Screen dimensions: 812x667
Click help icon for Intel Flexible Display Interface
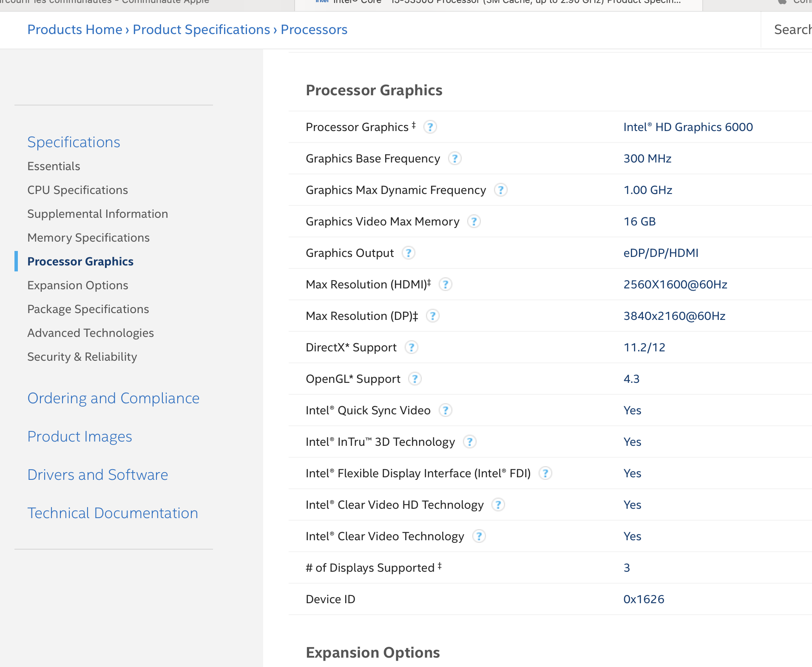545,473
